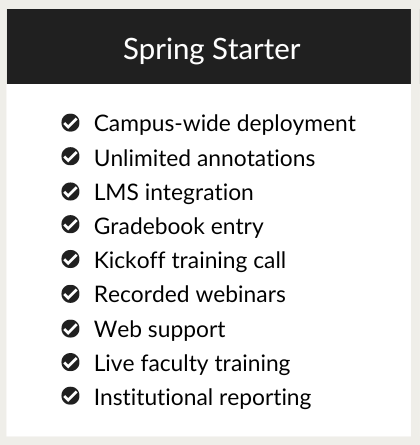Click the check icon beside Campus-wide deployment
420x445 pixels.
coord(70,123)
